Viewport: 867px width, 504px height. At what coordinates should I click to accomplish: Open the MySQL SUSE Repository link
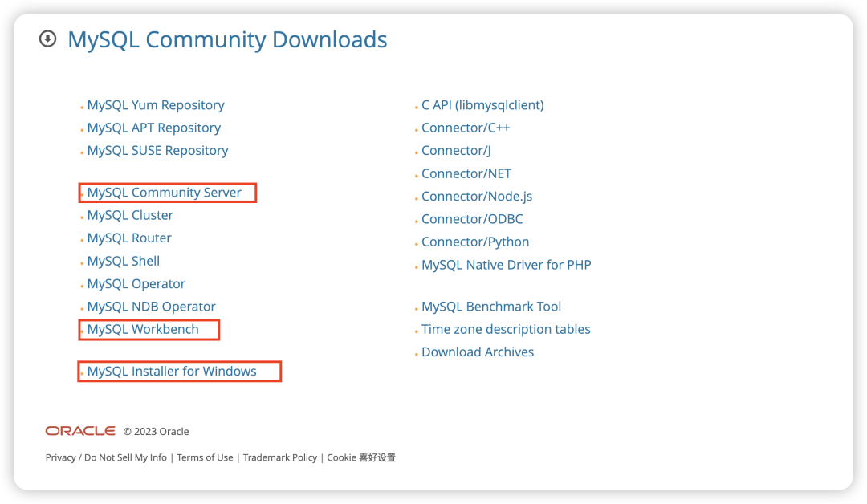(x=157, y=150)
